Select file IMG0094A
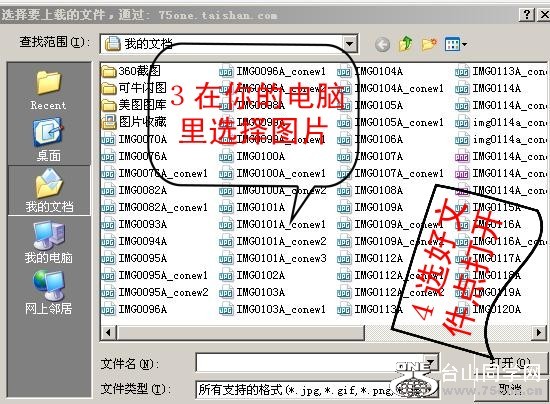The height and width of the screenshot is (404, 550). click(x=134, y=241)
